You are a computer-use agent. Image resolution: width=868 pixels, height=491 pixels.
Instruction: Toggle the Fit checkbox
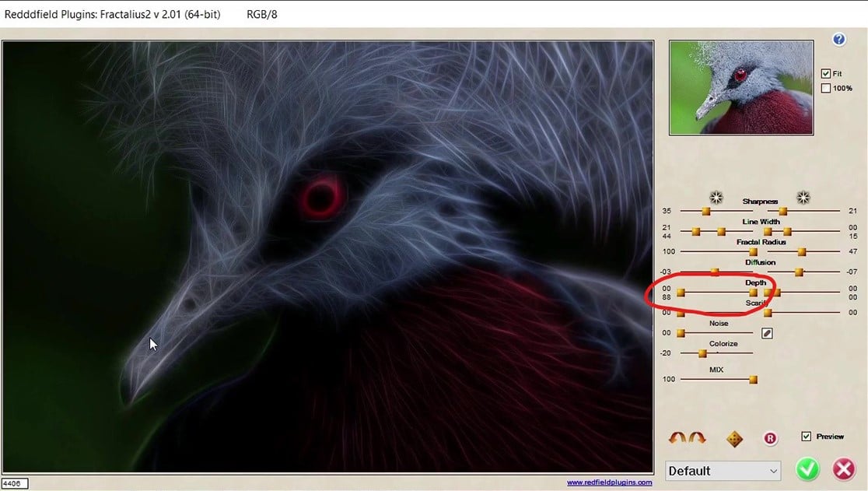(826, 74)
